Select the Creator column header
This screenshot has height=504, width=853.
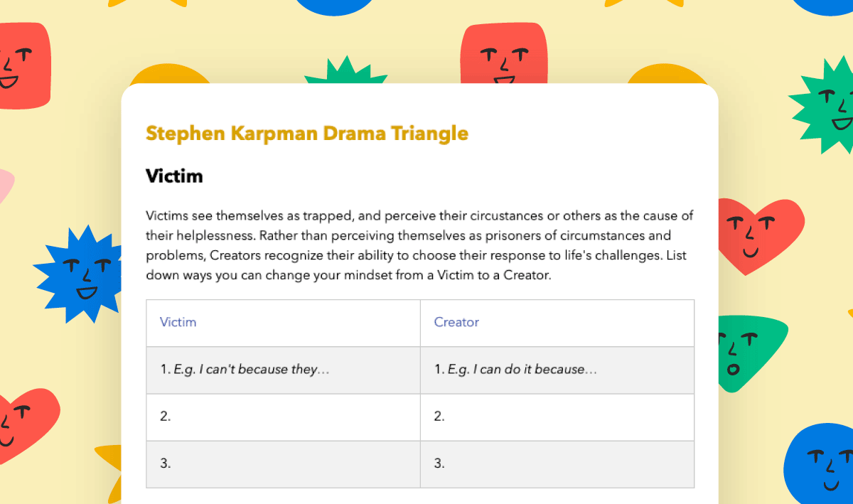tap(456, 322)
